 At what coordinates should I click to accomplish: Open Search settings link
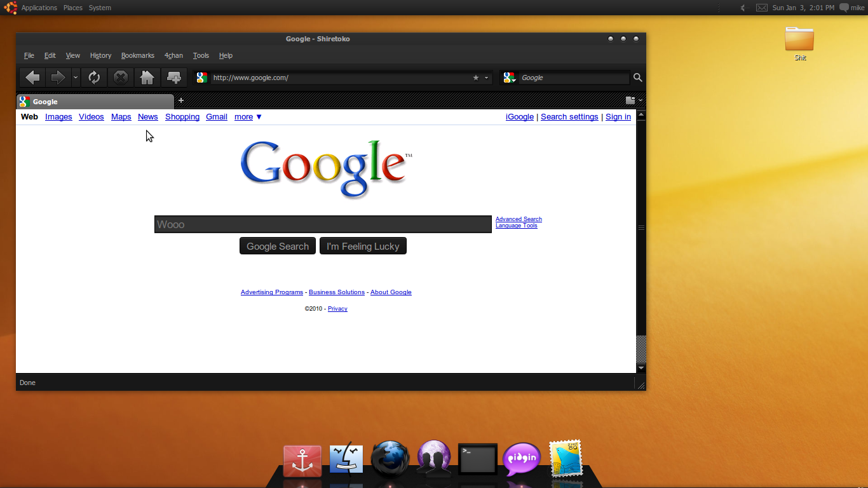point(569,117)
